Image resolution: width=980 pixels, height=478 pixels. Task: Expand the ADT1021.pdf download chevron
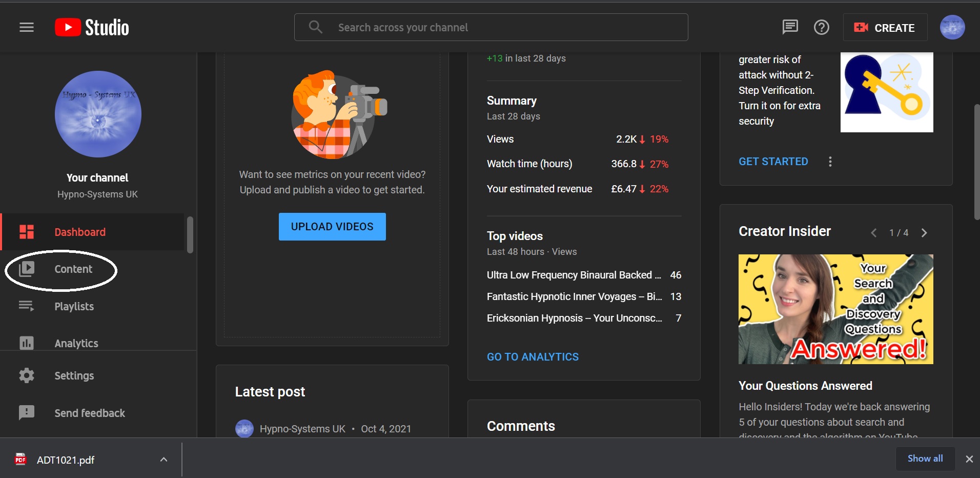click(163, 460)
